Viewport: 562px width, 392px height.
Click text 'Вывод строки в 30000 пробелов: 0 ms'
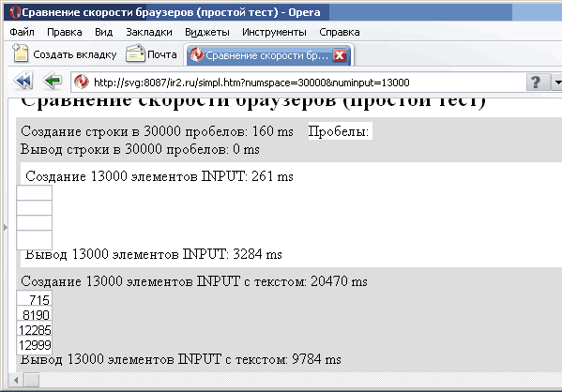click(140, 149)
